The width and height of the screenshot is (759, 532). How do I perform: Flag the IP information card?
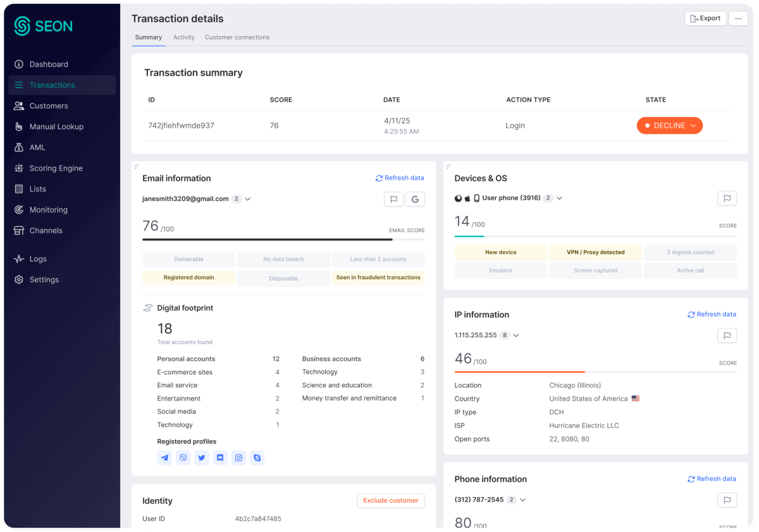click(x=727, y=335)
